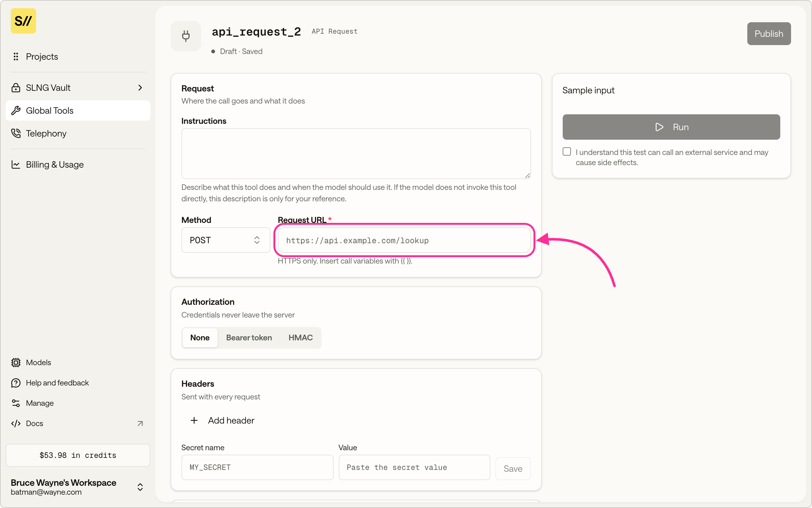Open the Method POST dropdown
The height and width of the screenshot is (508, 812).
coord(226,240)
